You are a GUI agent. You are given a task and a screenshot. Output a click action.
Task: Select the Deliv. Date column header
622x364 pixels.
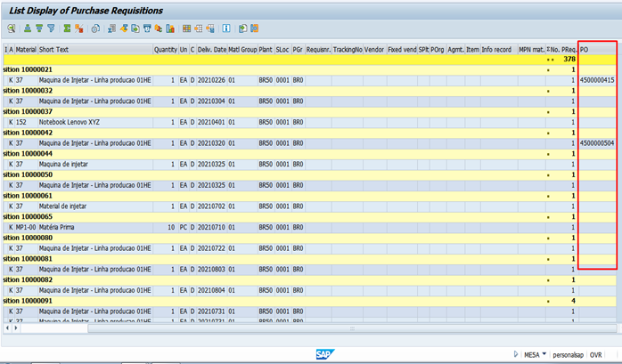[211, 50]
